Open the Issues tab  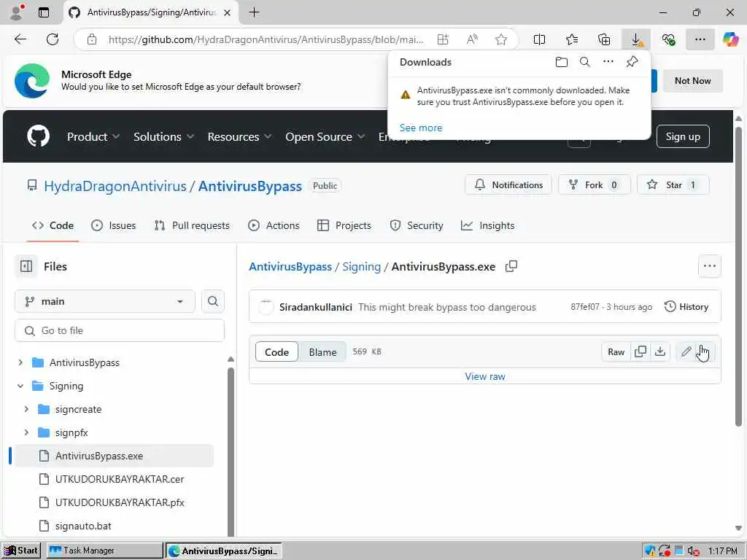pos(113,226)
